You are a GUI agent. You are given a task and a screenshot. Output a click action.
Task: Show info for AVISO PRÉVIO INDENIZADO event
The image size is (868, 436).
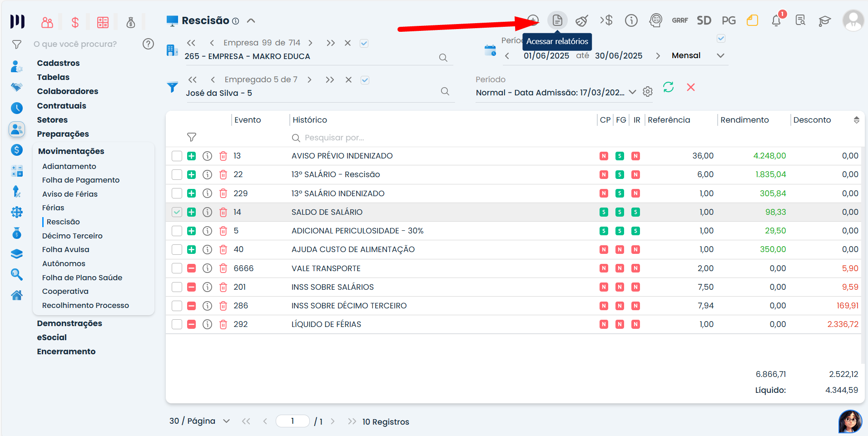click(x=207, y=156)
